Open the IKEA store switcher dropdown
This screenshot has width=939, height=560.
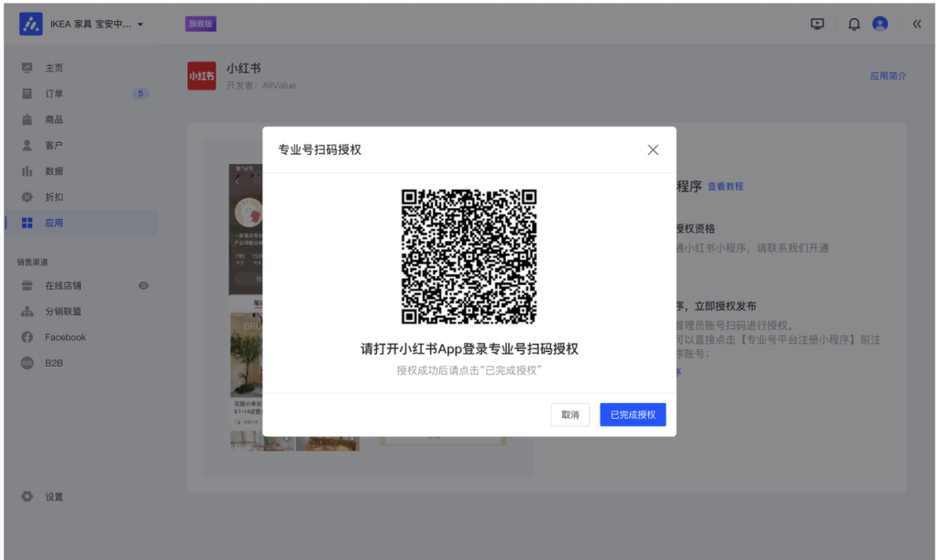(96, 24)
